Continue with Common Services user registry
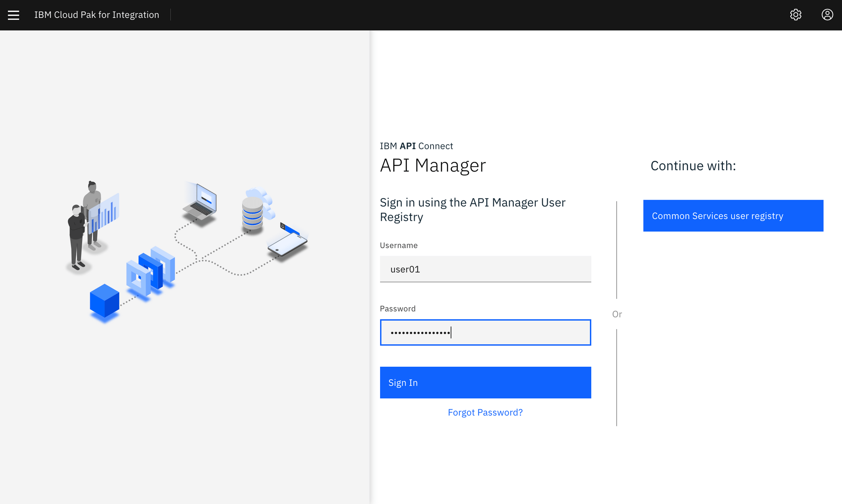The width and height of the screenshot is (842, 504). [x=733, y=215]
